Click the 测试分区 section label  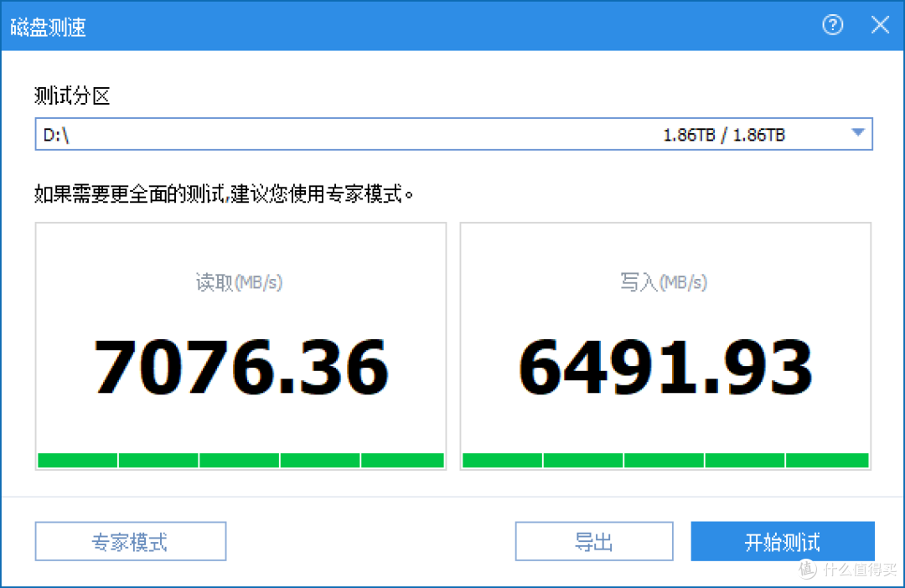pos(72,95)
